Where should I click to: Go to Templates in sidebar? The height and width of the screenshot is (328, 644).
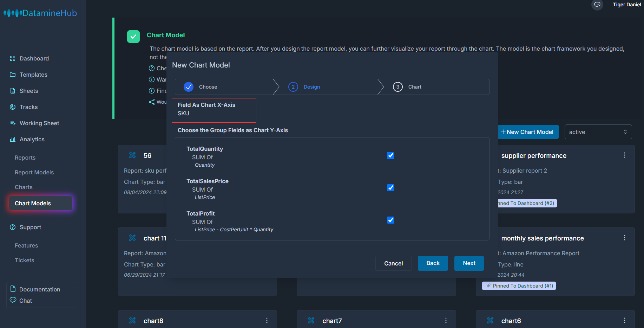33,75
